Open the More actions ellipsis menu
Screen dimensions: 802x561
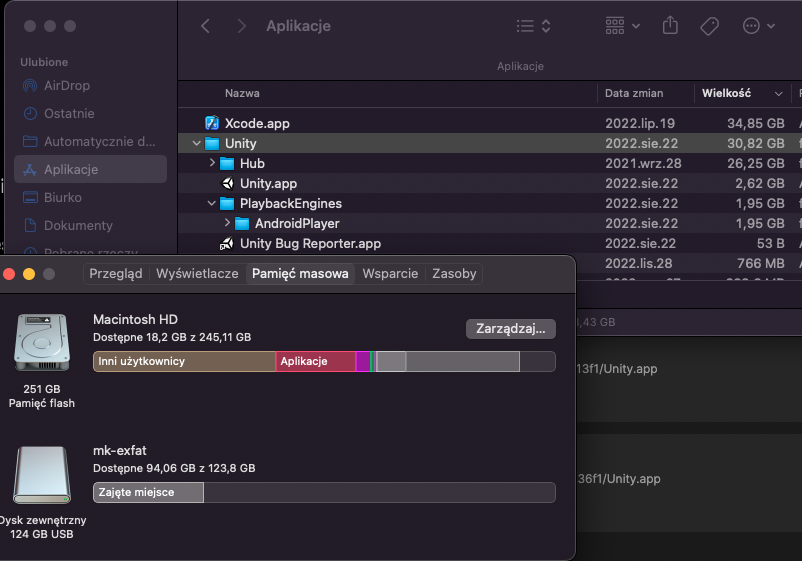(x=759, y=26)
